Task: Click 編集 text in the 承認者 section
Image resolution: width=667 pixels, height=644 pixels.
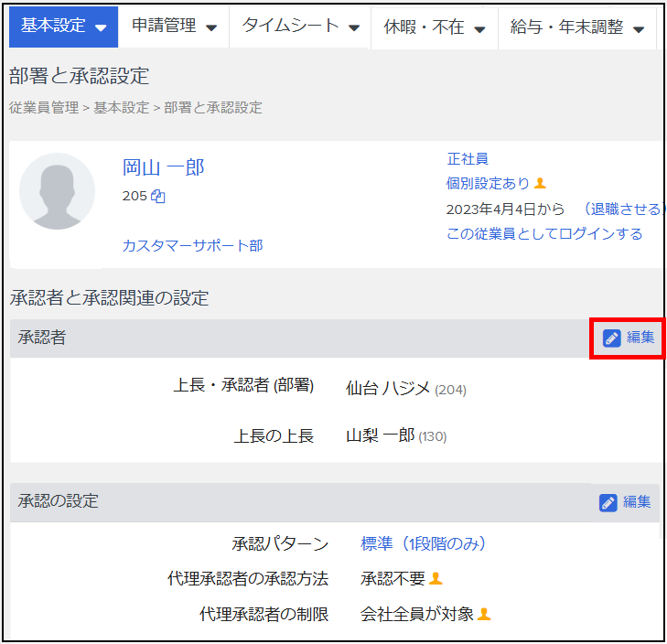Action: (x=640, y=338)
